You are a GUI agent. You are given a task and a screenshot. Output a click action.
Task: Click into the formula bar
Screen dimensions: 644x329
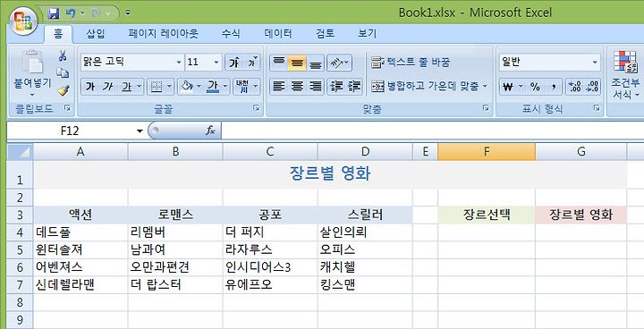point(433,131)
